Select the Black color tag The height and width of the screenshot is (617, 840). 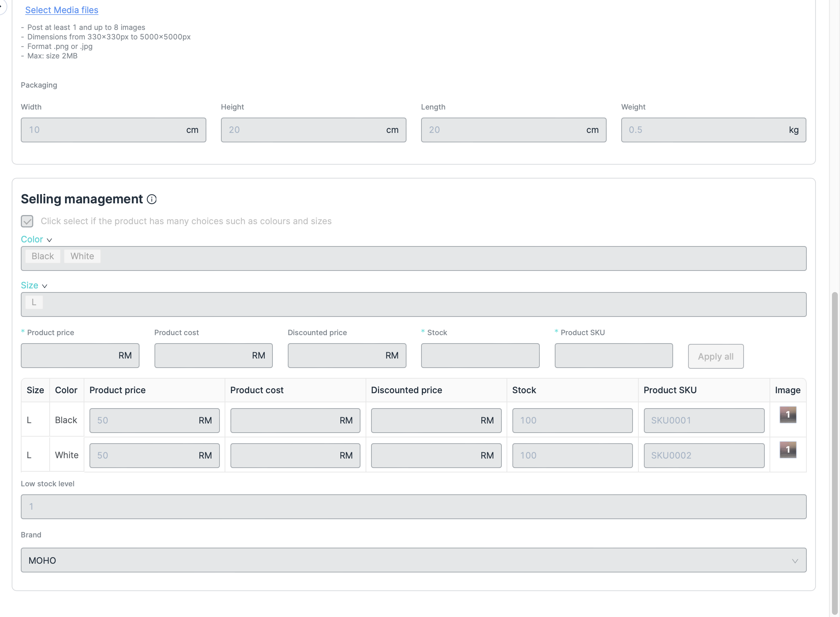pyautogui.click(x=43, y=256)
